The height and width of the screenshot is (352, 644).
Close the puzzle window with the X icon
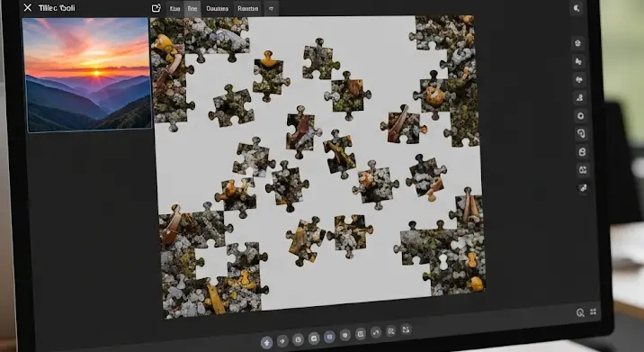click(x=28, y=8)
